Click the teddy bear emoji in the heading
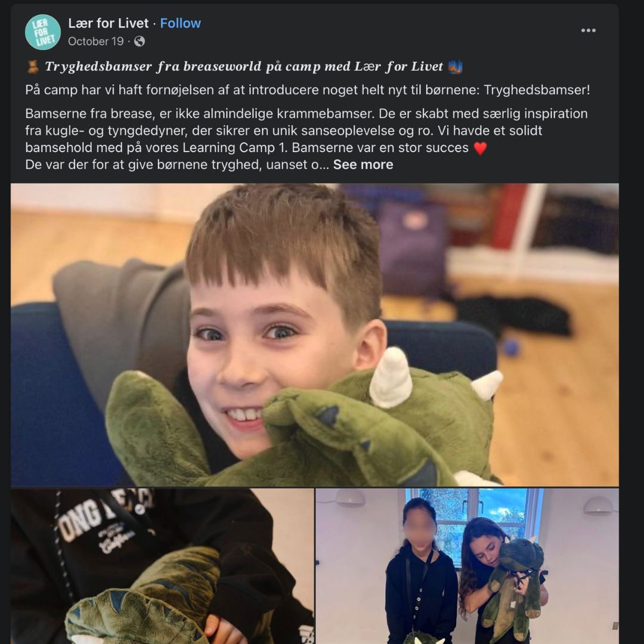Viewport: 644px width, 644px height. (x=33, y=67)
